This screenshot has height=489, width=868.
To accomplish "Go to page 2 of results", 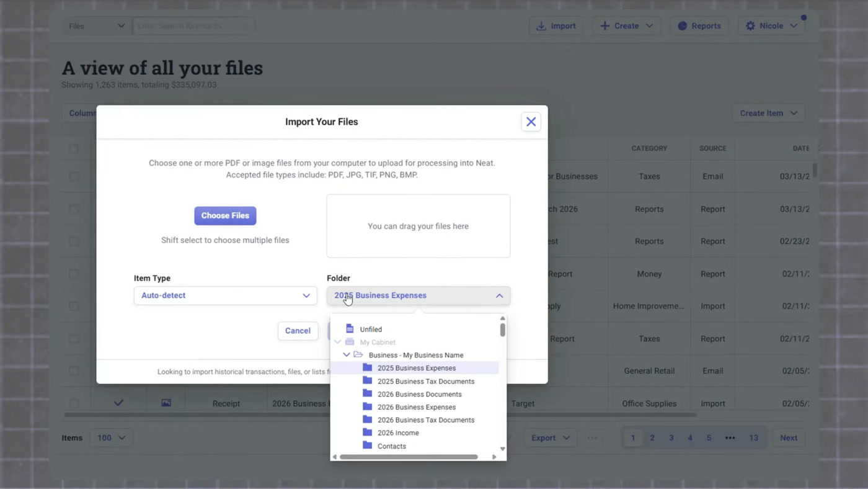I will coord(652,437).
